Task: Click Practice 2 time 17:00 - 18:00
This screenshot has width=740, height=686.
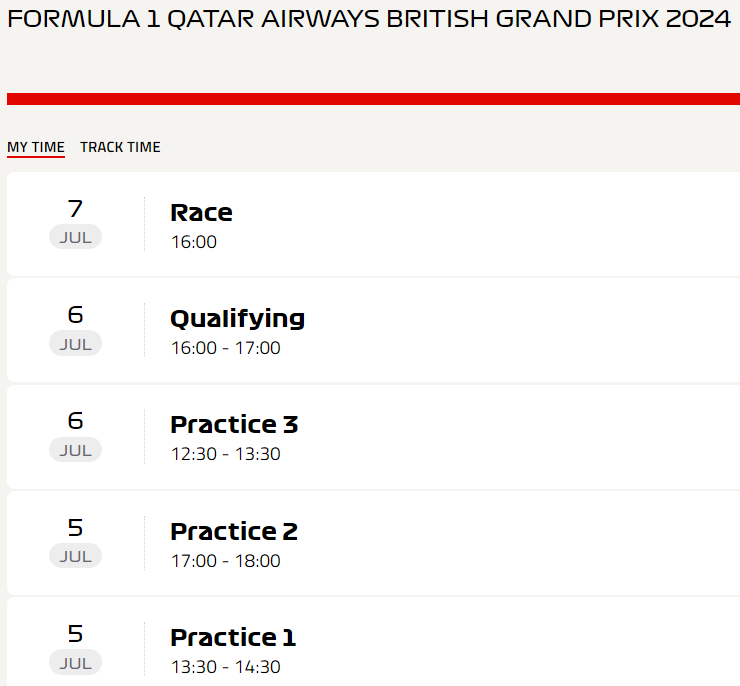Action: pyautogui.click(x=226, y=561)
